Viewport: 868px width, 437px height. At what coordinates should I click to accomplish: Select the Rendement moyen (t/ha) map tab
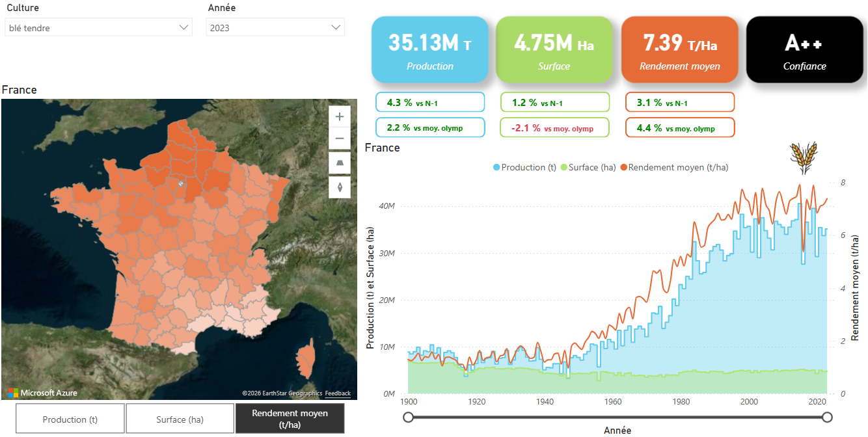click(x=290, y=419)
